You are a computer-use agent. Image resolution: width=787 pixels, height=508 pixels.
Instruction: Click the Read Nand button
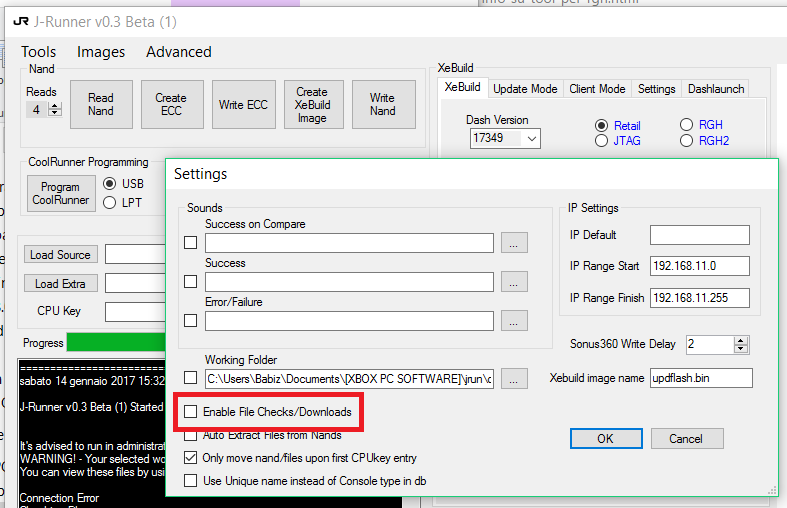pyautogui.click(x=101, y=104)
